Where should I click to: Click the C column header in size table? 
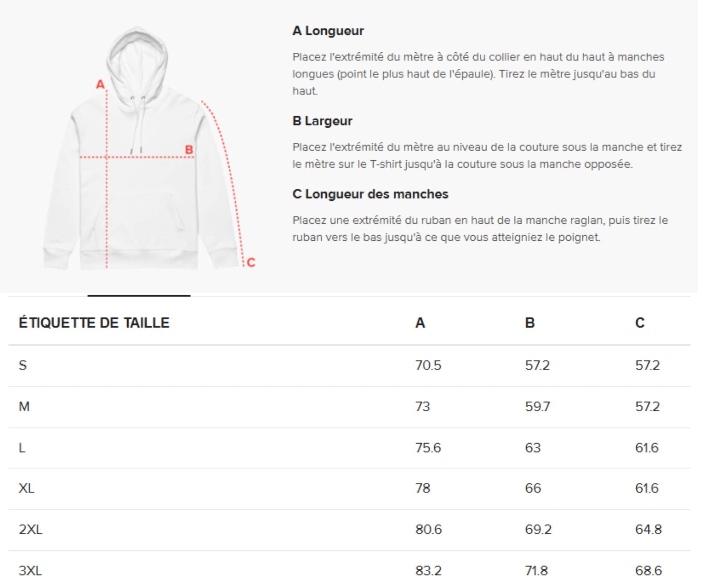coord(640,323)
